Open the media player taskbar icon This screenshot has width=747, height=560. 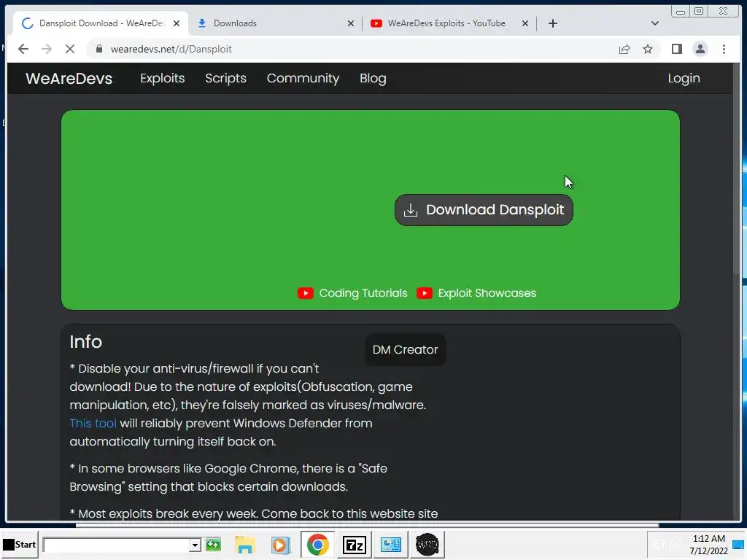pyautogui.click(x=281, y=545)
